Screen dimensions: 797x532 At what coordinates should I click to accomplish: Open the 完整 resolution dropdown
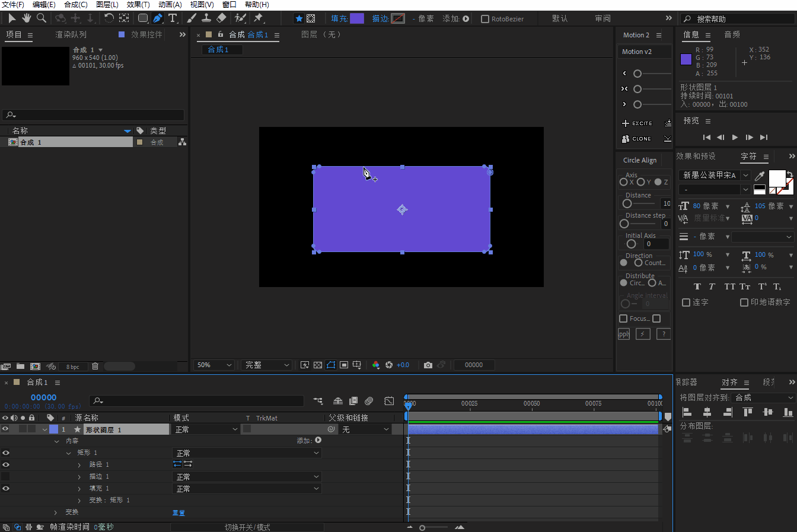coord(266,365)
